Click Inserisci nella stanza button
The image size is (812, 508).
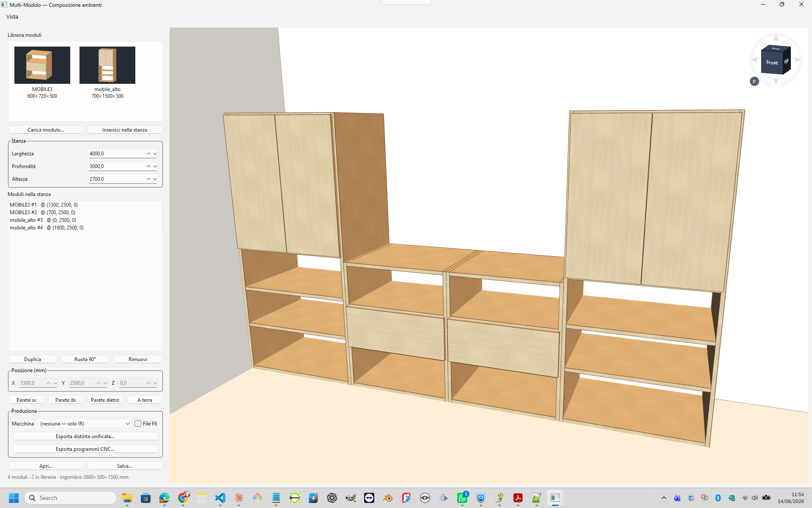click(125, 130)
